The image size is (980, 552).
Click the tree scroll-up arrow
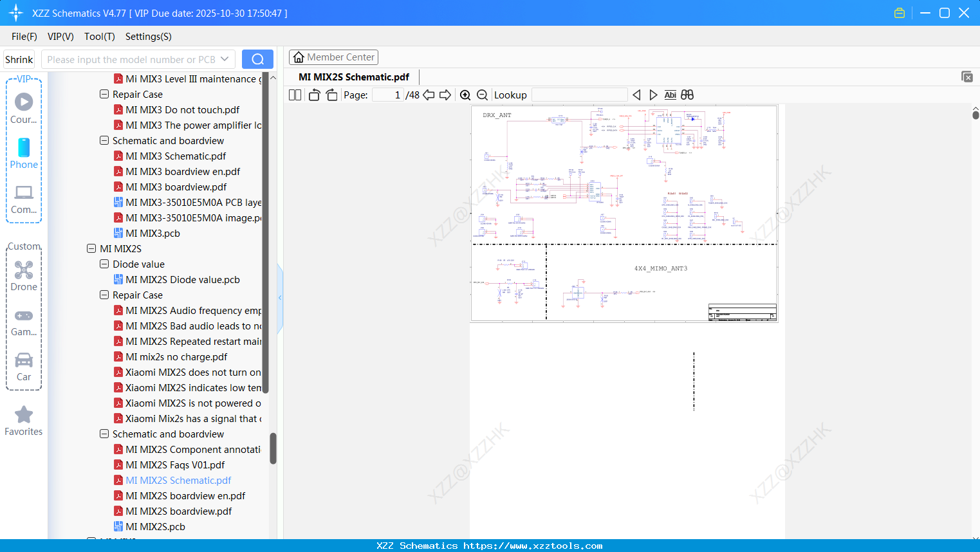pyautogui.click(x=273, y=78)
